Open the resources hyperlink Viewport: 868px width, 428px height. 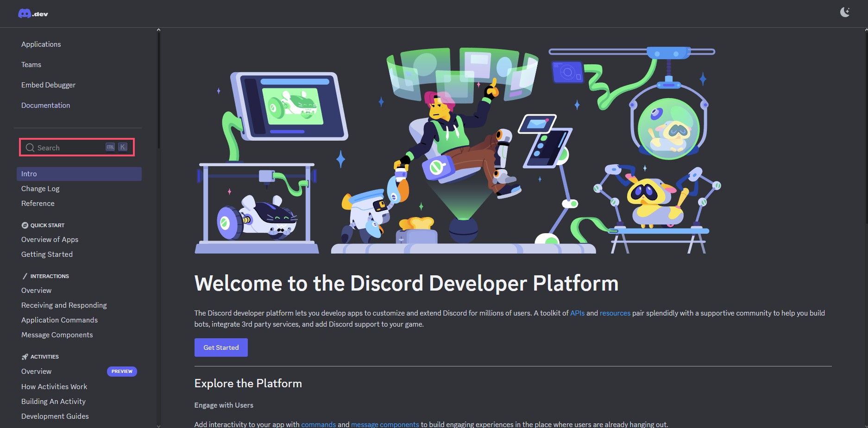(615, 313)
